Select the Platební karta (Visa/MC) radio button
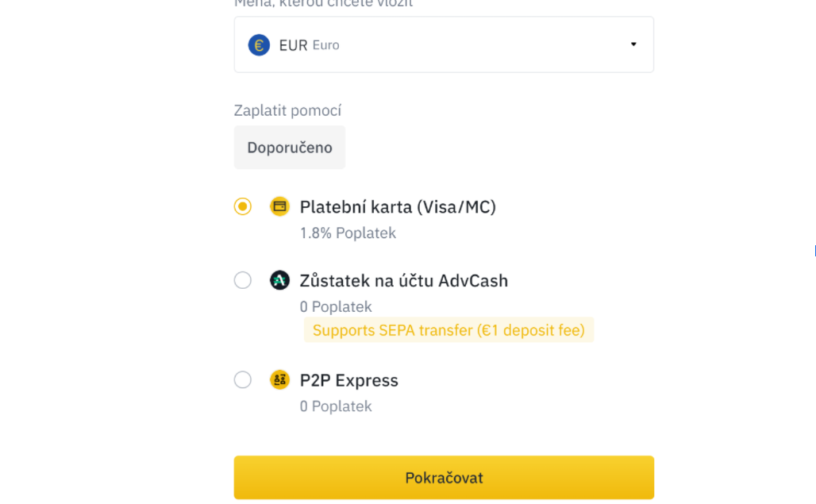This screenshot has height=504, width=816. coord(243,206)
